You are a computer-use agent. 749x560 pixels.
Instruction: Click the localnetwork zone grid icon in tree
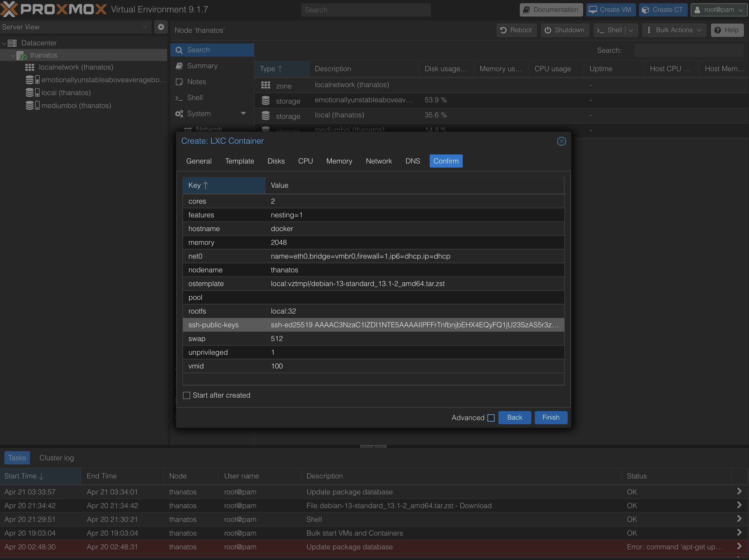30,67
